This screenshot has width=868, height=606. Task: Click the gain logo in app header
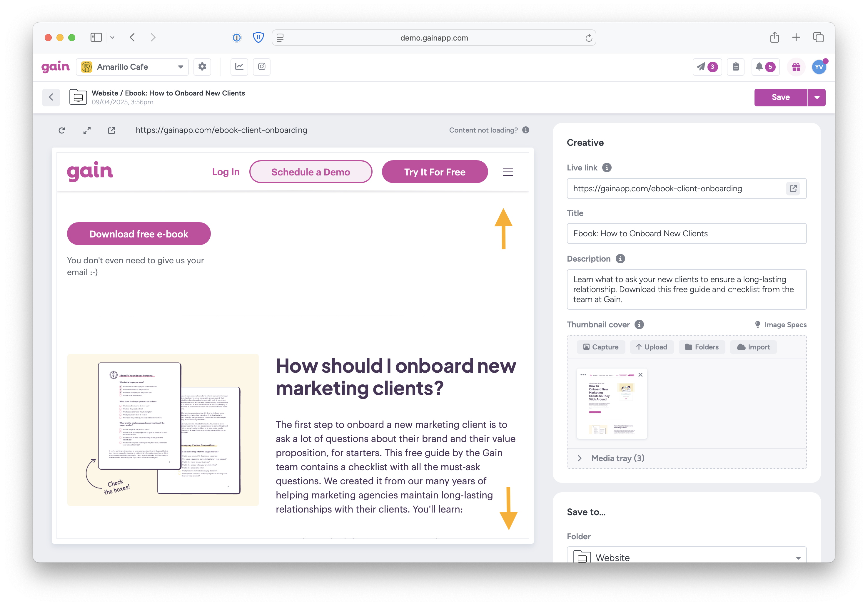pos(56,66)
